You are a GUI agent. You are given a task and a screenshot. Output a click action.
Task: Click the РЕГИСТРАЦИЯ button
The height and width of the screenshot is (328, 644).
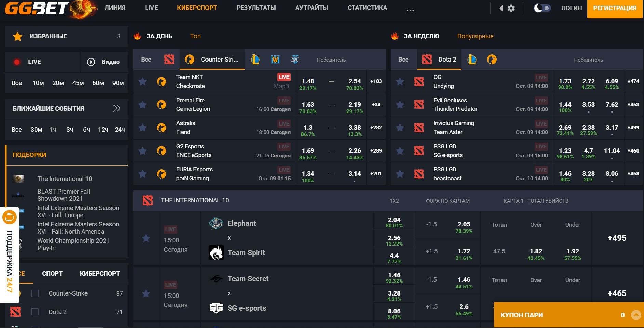tap(615, 8)
